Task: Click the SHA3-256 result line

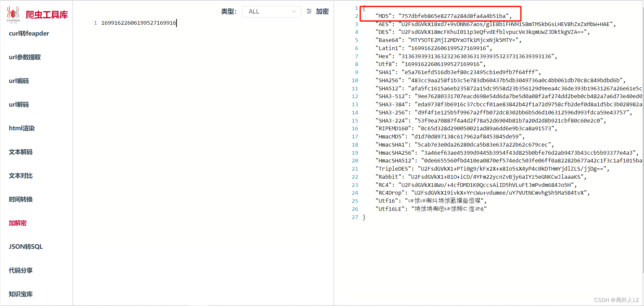Action: tap(504, 113)
